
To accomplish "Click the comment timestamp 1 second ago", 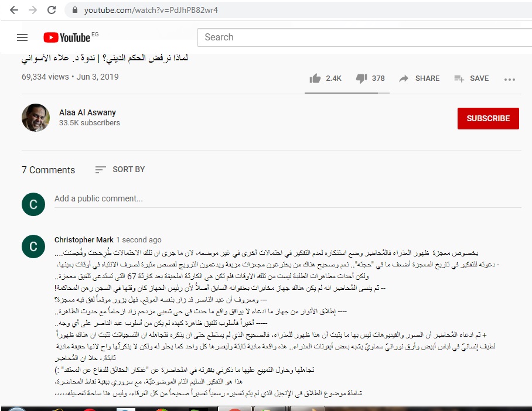I will click(x=139, y=240).
